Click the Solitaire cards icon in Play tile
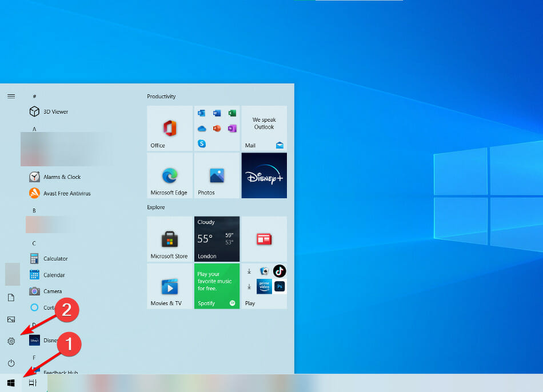 [x=264, y=271]
